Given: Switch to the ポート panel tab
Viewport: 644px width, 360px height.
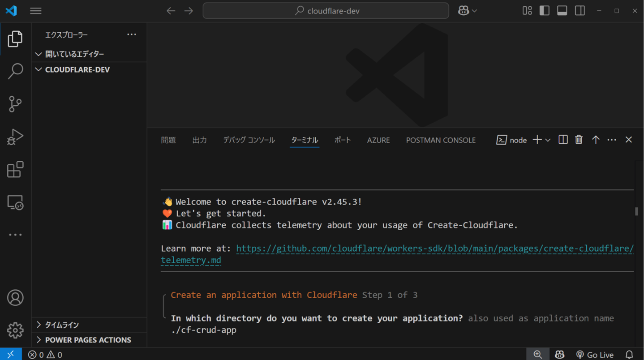Looking at the screenshot, I should (x=343, y=140).
